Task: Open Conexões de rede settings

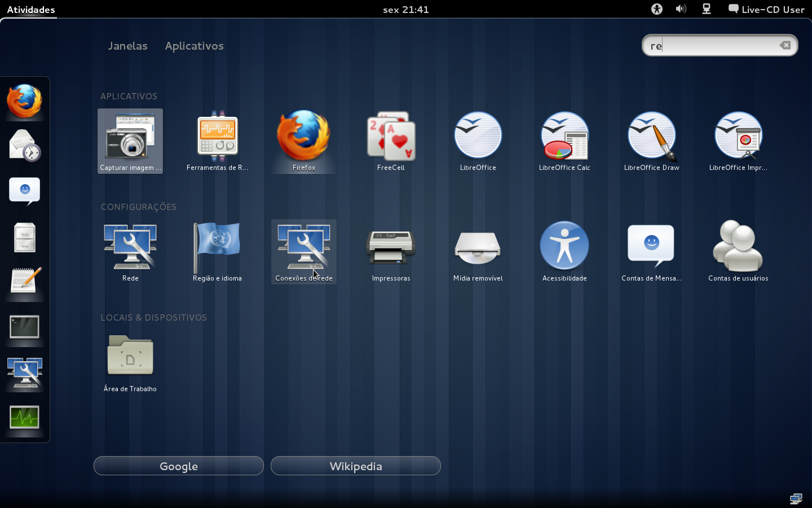Action: click(x=304, y=252)
